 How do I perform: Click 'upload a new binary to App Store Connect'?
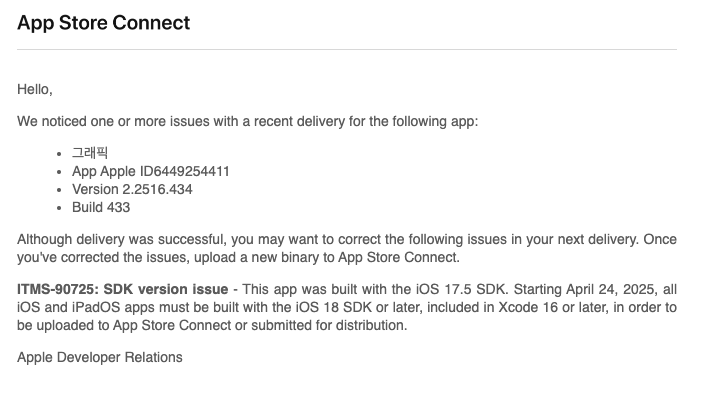click(x=326, y=257)
